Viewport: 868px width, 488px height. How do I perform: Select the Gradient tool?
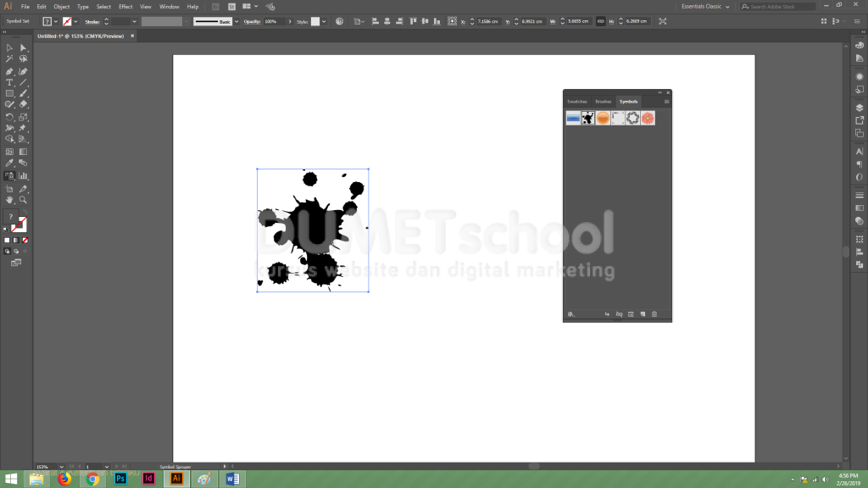pos(23,152)
